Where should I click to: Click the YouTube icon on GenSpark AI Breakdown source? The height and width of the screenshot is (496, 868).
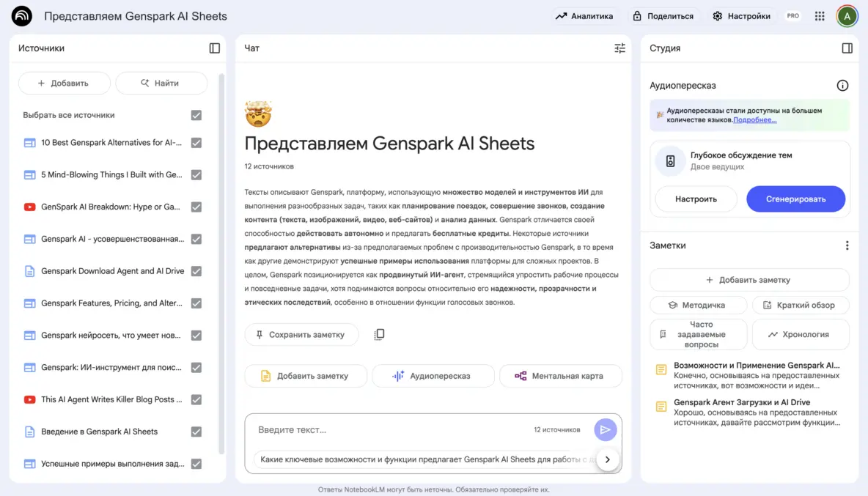tap(29, 206)
